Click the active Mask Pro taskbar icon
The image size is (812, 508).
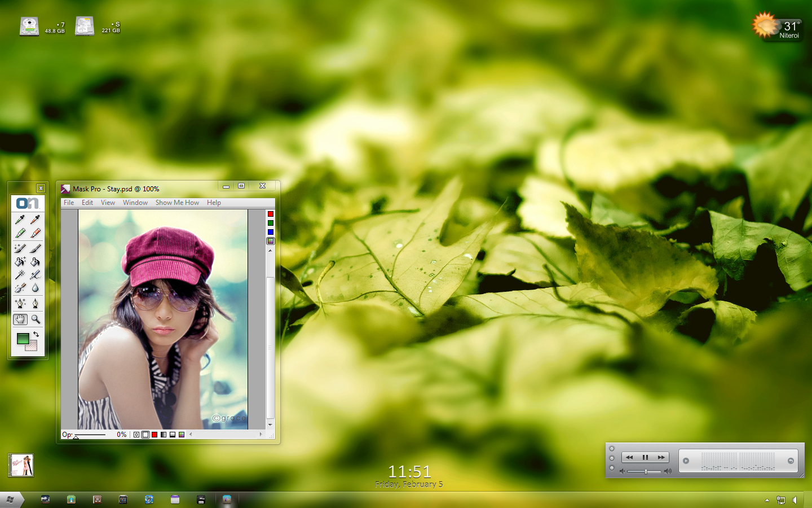tap(227, 500)
